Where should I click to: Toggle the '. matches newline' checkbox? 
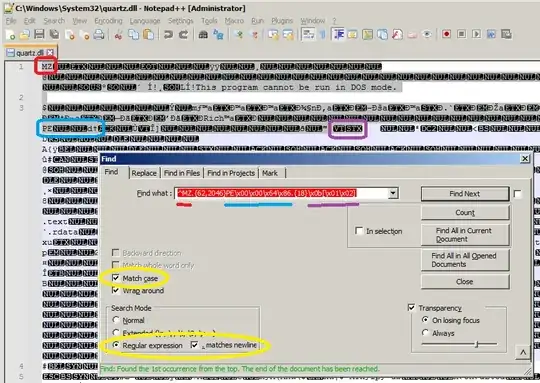point(195,345)
